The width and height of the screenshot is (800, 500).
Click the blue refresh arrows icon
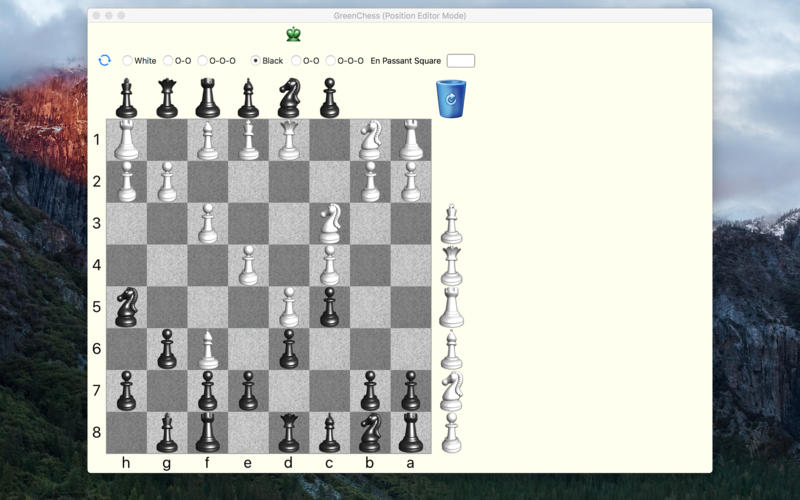pyautogui.click(x=104, y=60)
